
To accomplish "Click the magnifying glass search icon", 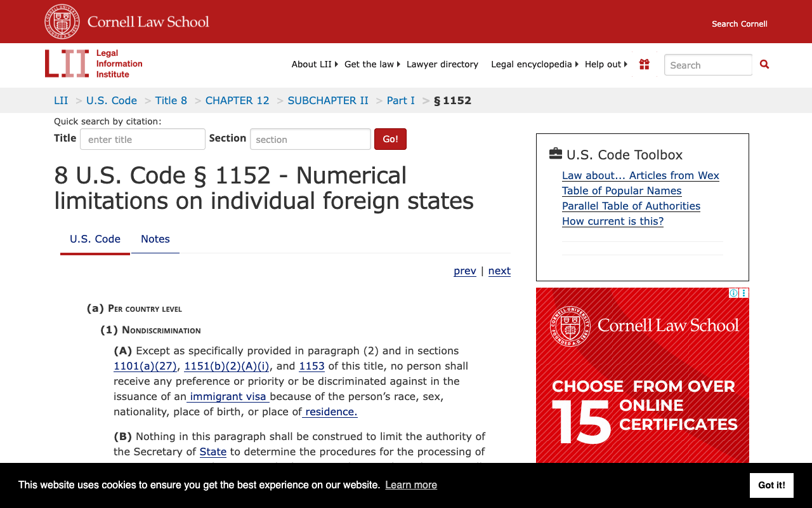I will [x=764, y=64].
